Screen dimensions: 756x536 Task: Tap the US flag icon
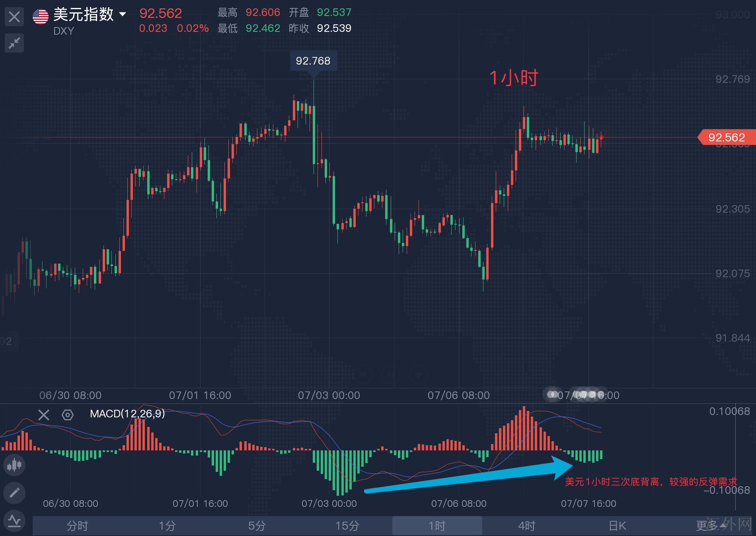[x=41, y=16]
